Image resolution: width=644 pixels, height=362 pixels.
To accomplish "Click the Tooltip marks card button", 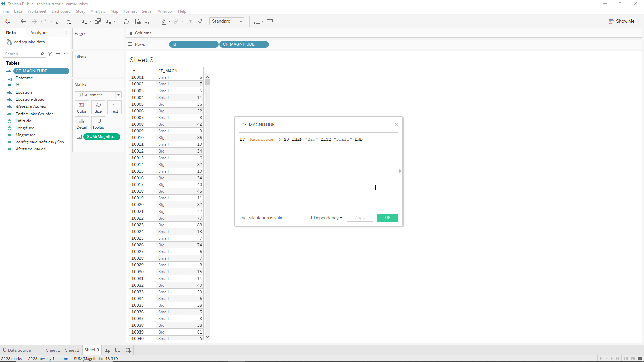I will 98,123.
